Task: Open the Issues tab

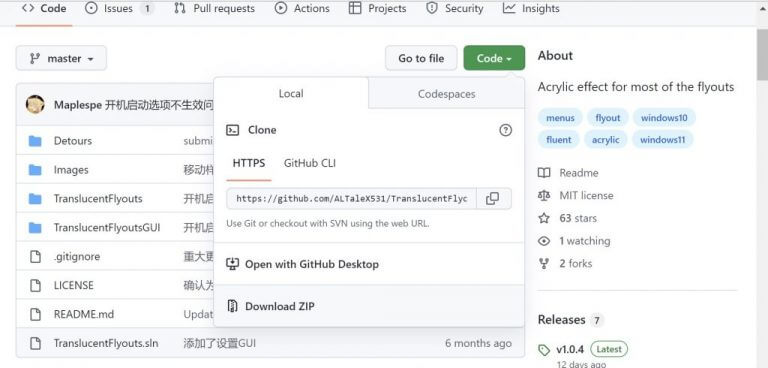Action: click(120, 8)
